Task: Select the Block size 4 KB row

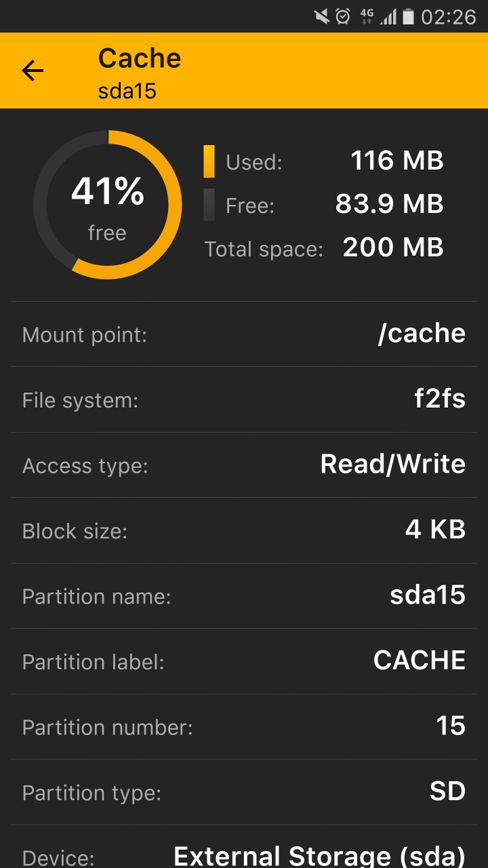Action: (x=244, y=530)
